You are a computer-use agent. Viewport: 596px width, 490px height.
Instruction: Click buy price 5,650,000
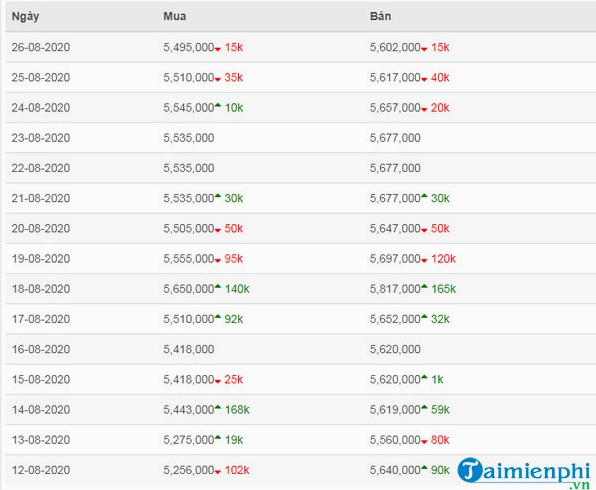pyautogui.click(x=189, y=289)
